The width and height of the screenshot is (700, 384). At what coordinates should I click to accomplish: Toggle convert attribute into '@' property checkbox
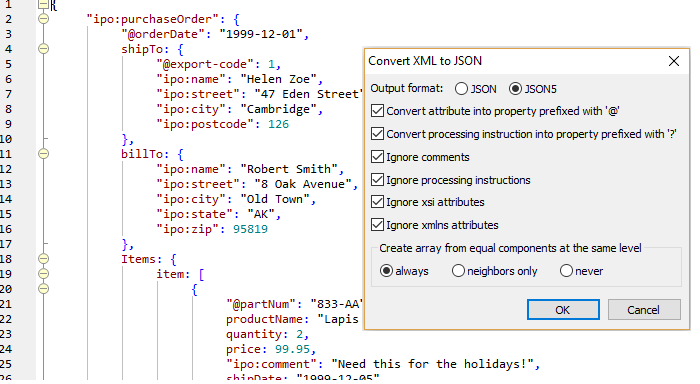pos(377,111)
